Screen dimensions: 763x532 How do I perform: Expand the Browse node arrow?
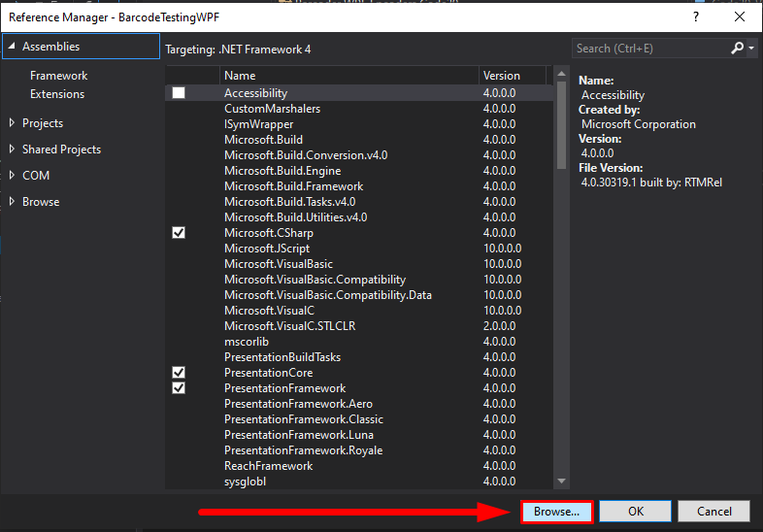12,202
